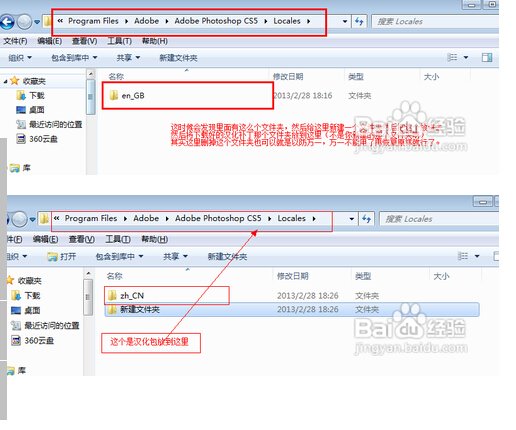Click the view mode icon in the bottom window
The height and width of the screenshot is (430, 516).
463,256
